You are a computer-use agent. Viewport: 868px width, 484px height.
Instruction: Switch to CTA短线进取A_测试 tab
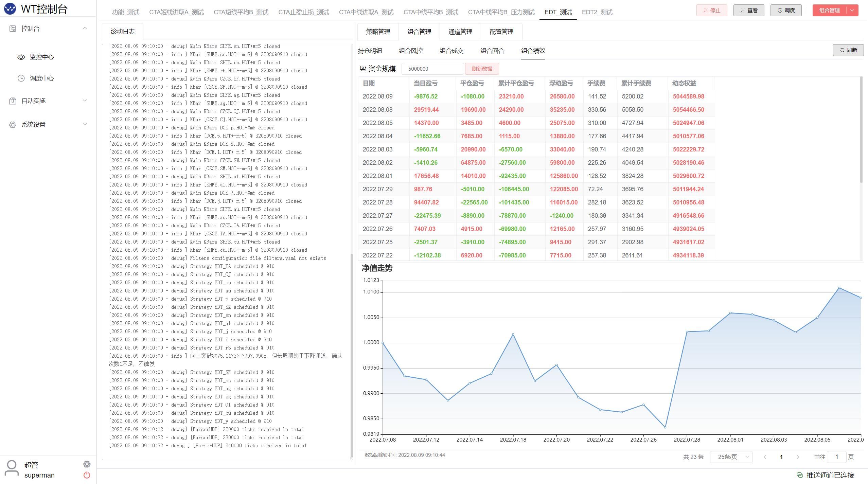point(176,12)
